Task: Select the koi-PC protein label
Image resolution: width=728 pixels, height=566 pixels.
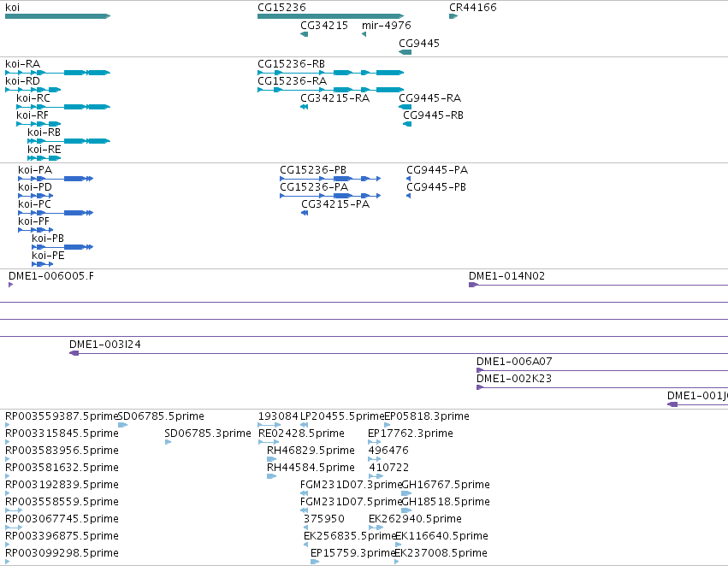Action: pos(34,204)
